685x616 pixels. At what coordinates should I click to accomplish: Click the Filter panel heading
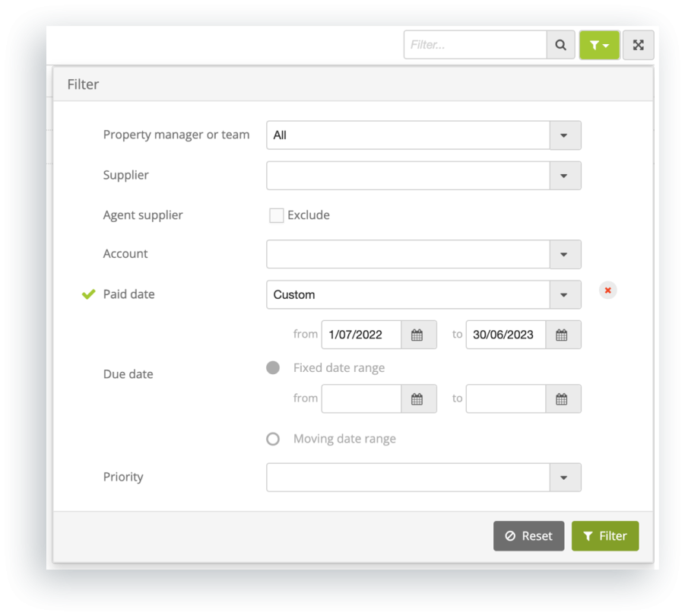pos(83,84)
